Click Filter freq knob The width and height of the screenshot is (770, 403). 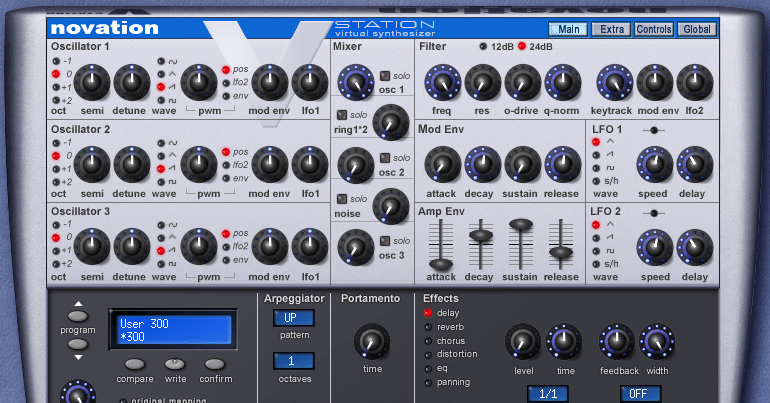point(442,82)
